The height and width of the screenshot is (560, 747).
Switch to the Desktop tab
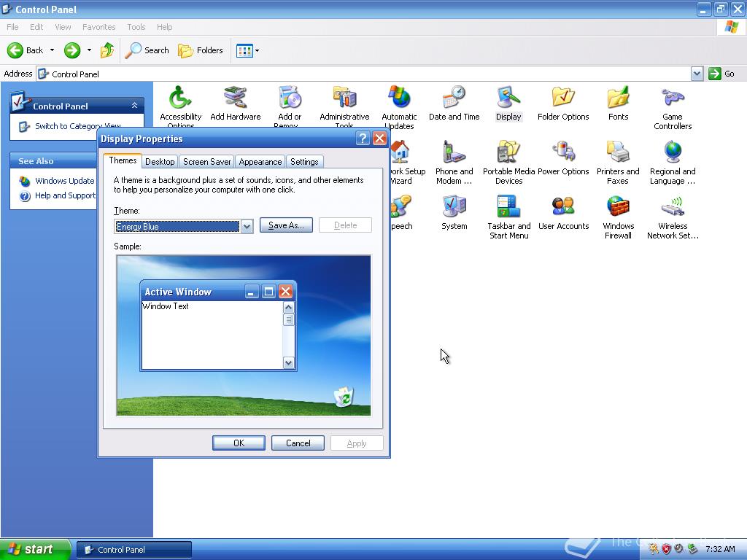pos(160,162)
